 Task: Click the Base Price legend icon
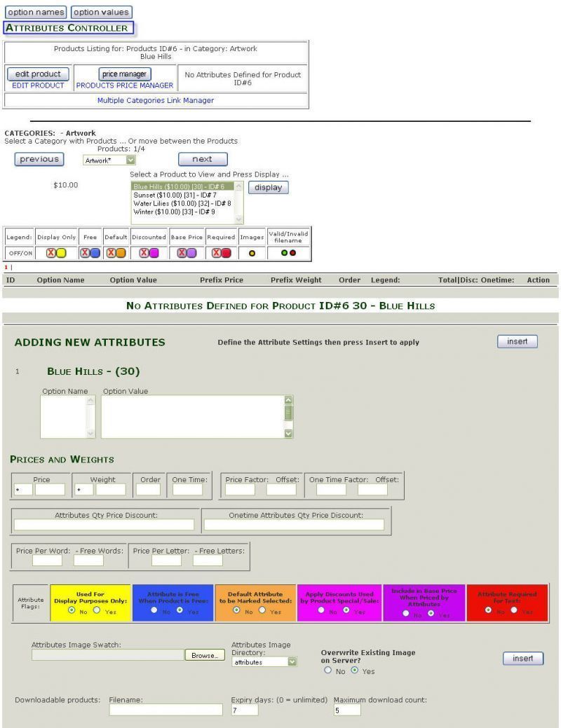pos(187,253)
